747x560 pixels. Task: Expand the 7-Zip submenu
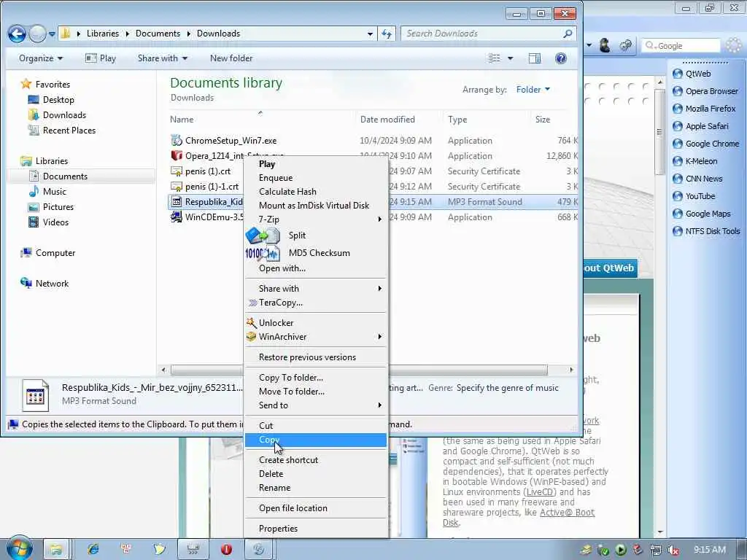(x=315, y=219)
